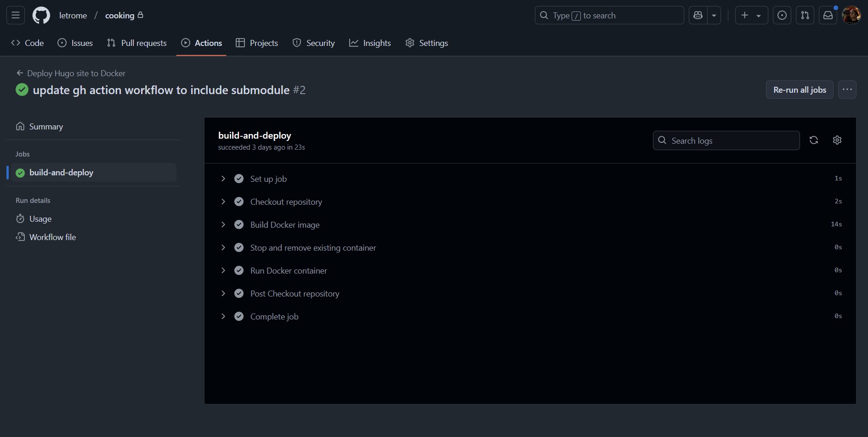Open the pull requests icon in top bar

tap(805, 15)
